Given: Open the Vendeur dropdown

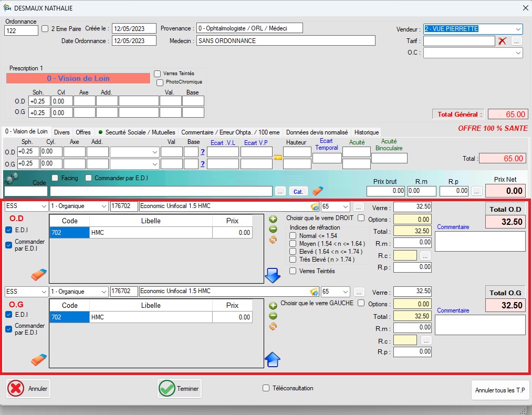Looking at the screenshot, I should click(518, 29).
